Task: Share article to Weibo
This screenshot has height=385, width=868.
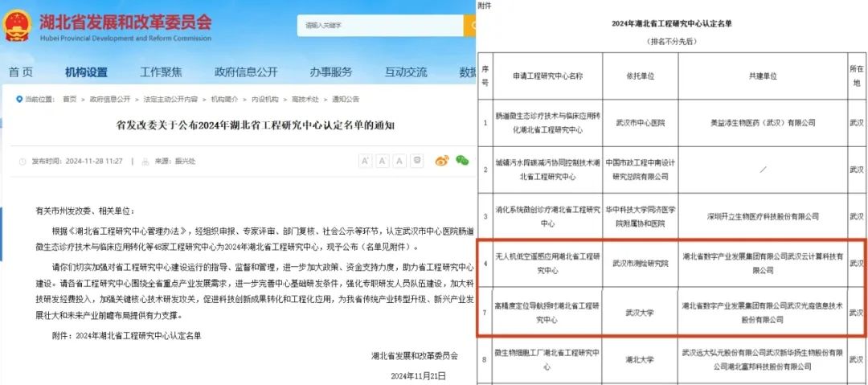Action: 441,161
